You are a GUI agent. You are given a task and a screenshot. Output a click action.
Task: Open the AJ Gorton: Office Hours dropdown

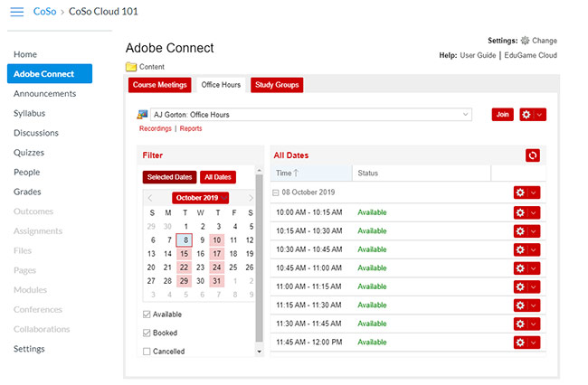point(311,115)
